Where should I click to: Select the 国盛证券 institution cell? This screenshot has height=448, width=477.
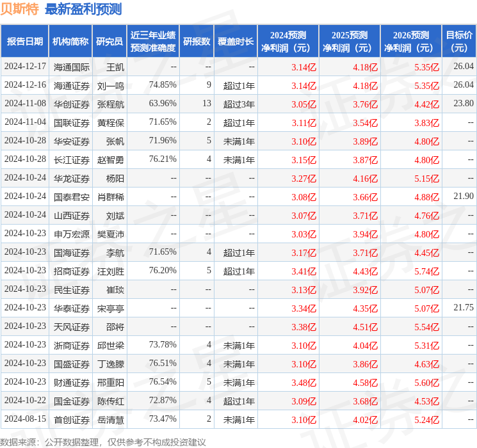click(x=72, y=364)
